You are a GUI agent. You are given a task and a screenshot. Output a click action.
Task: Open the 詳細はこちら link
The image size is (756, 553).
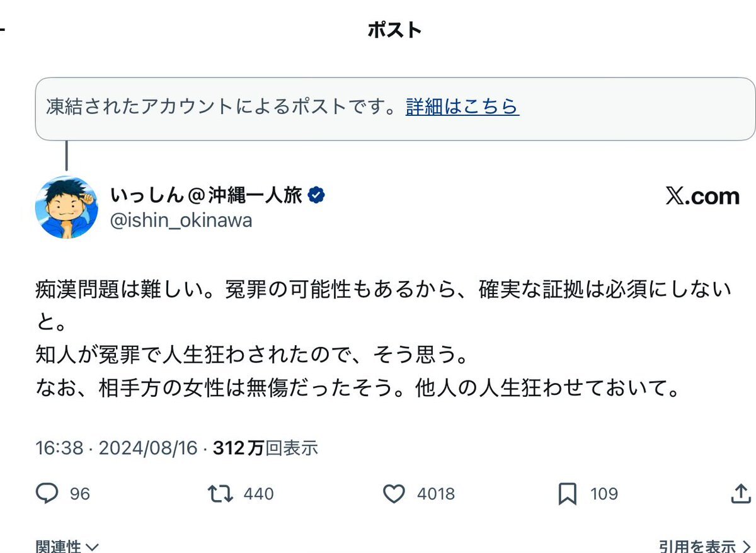click(x=462, y=106)
